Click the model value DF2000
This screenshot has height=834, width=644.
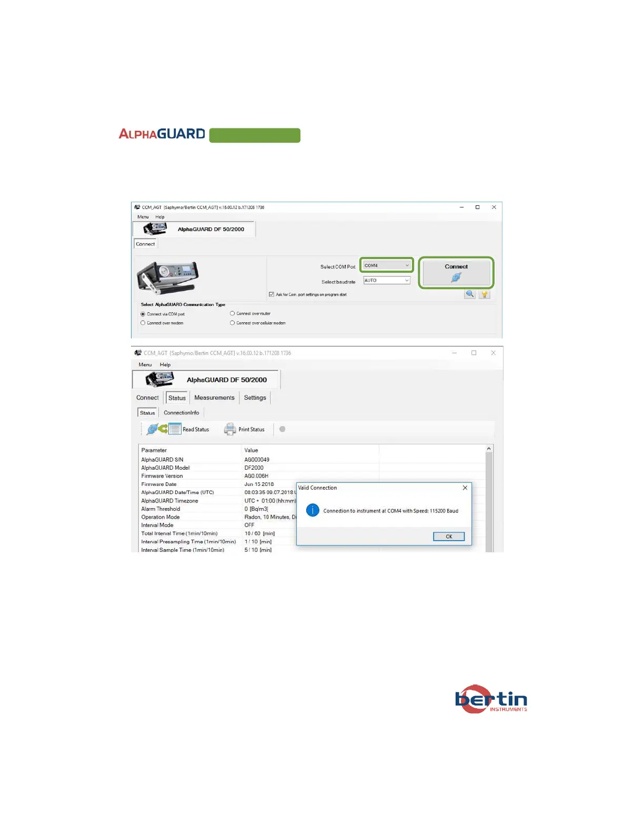tap(254, 468)
